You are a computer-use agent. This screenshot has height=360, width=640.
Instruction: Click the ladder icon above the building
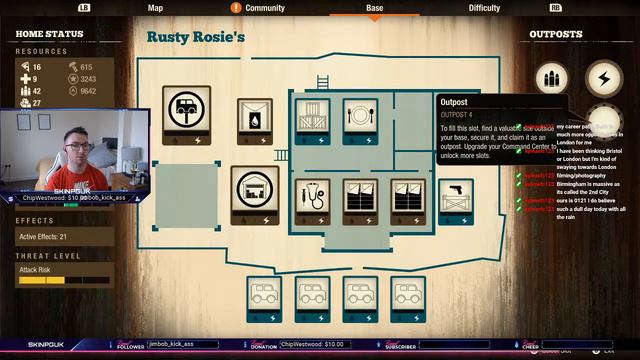[322, 82]
